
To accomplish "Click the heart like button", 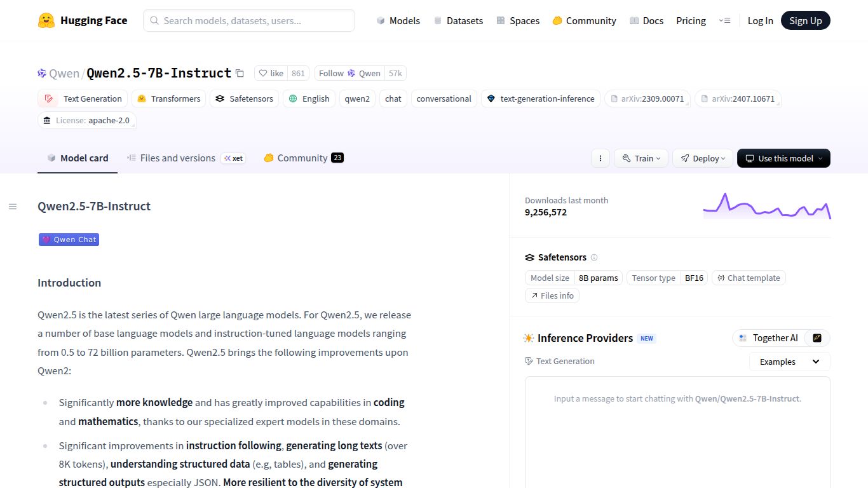I will point(271,73).
